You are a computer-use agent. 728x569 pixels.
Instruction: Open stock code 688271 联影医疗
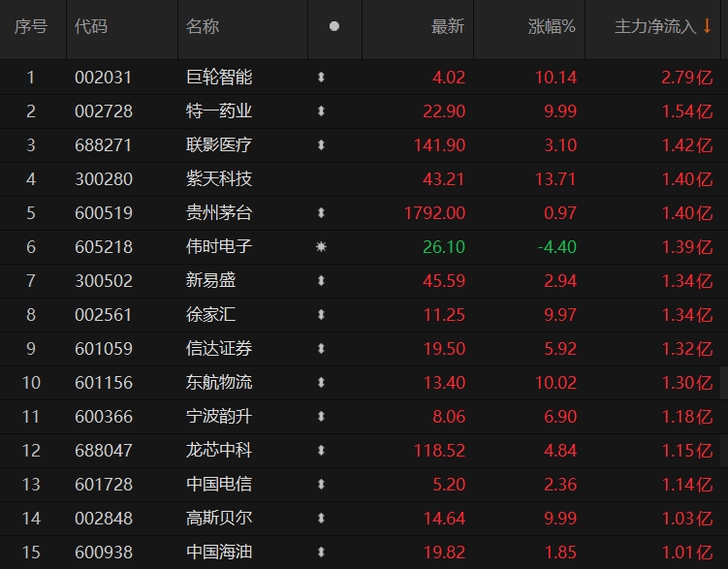104,145
